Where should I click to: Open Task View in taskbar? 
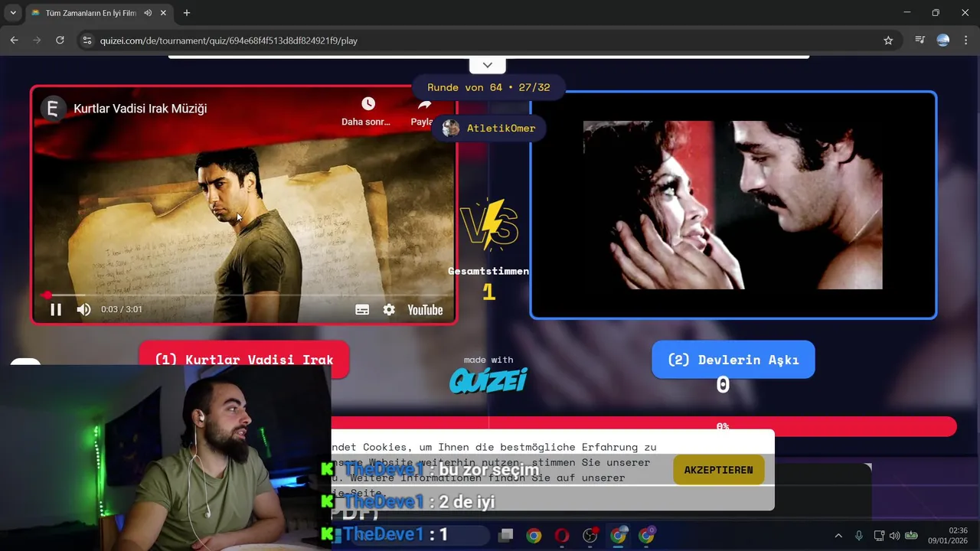[505, 536]
